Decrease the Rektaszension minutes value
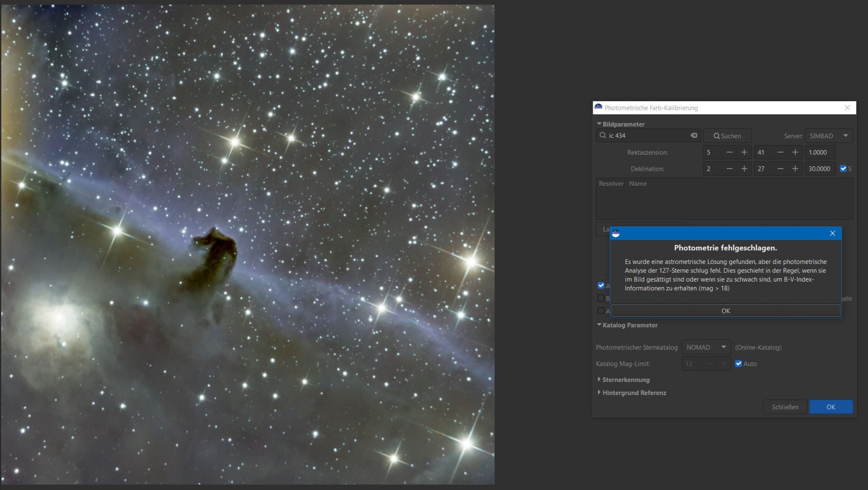Screen dimensions: 868x490 (780, 152)
